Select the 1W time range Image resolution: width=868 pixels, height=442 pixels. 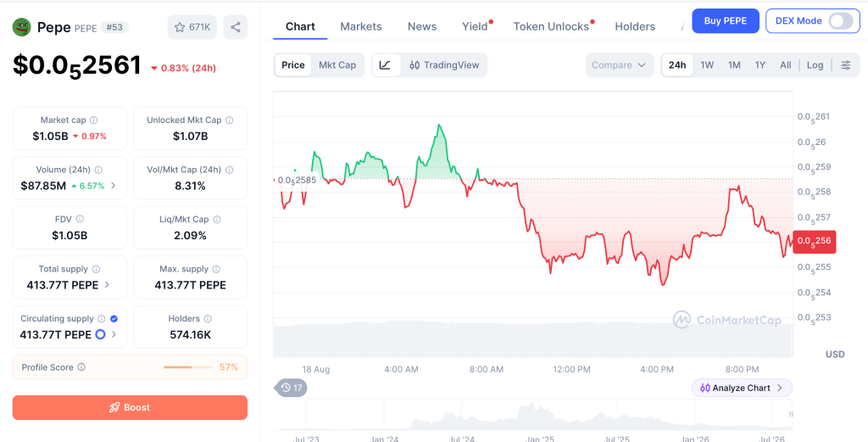coord(707,65)
